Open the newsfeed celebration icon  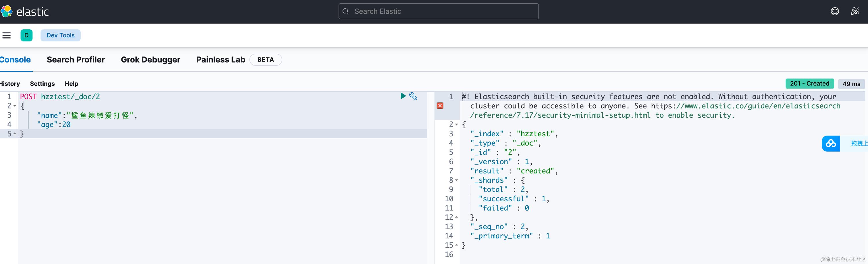coord(855,12)
